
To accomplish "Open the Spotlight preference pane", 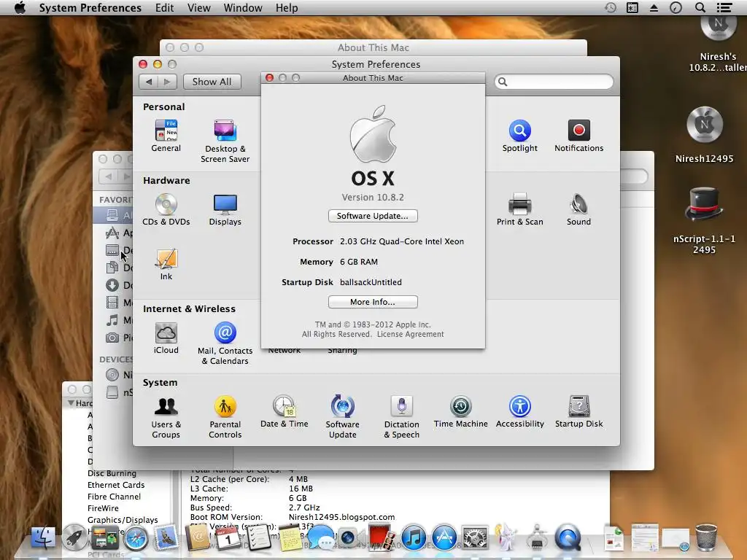I will coord(519,136).
